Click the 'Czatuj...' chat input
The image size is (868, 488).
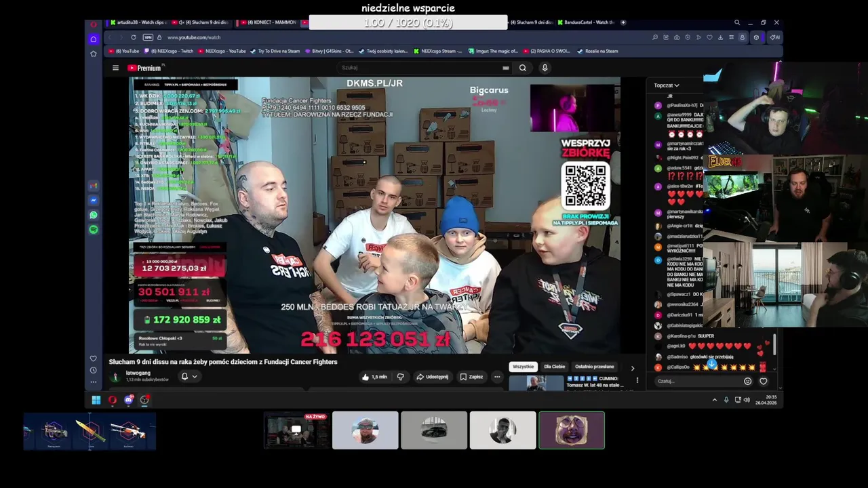click(x=698, y=381)
